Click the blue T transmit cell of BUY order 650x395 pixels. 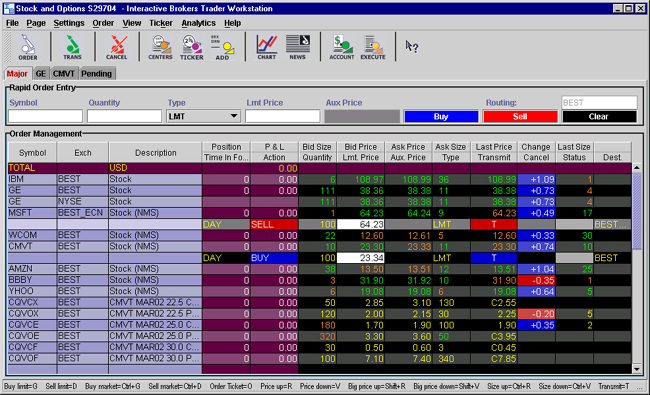click(x=494, y=258)
